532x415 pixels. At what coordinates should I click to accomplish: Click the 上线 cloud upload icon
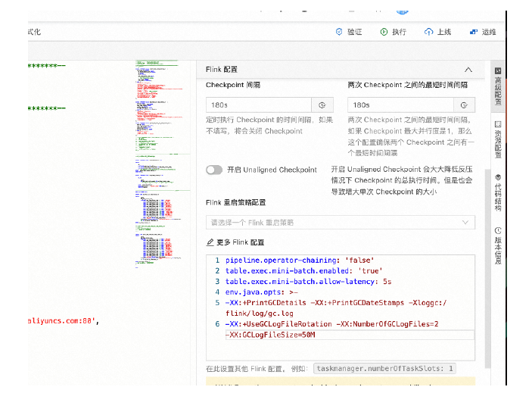pos(428,32)
